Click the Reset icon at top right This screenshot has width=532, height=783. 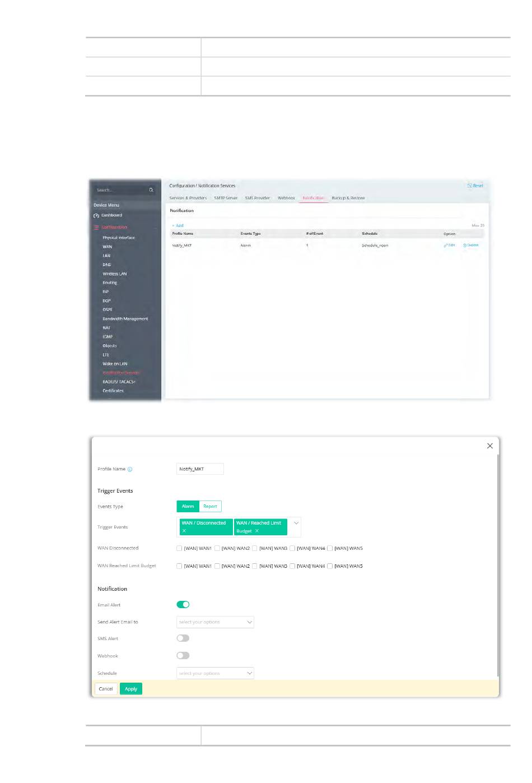(470, 186)
